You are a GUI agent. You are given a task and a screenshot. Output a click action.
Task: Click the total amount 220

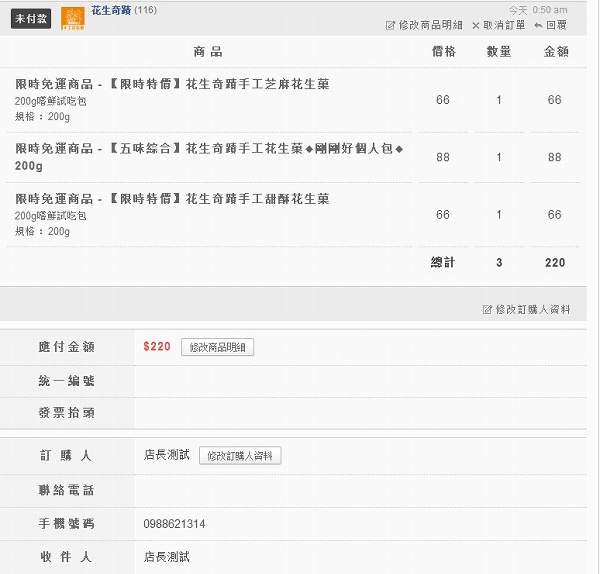[555, 263]
